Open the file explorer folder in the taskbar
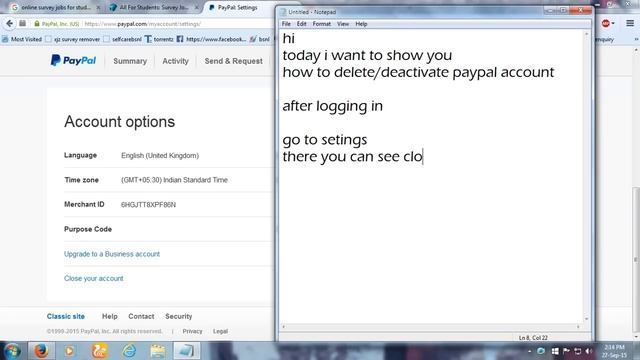The width and height of the screenshot is (640, 360). coord(158,351)
